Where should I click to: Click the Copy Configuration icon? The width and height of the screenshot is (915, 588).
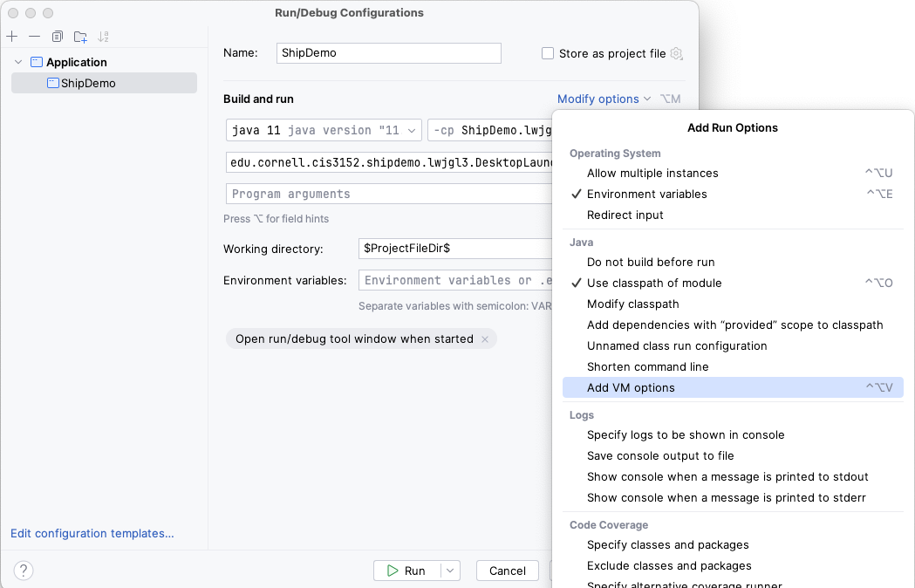(x=58, y=37)
